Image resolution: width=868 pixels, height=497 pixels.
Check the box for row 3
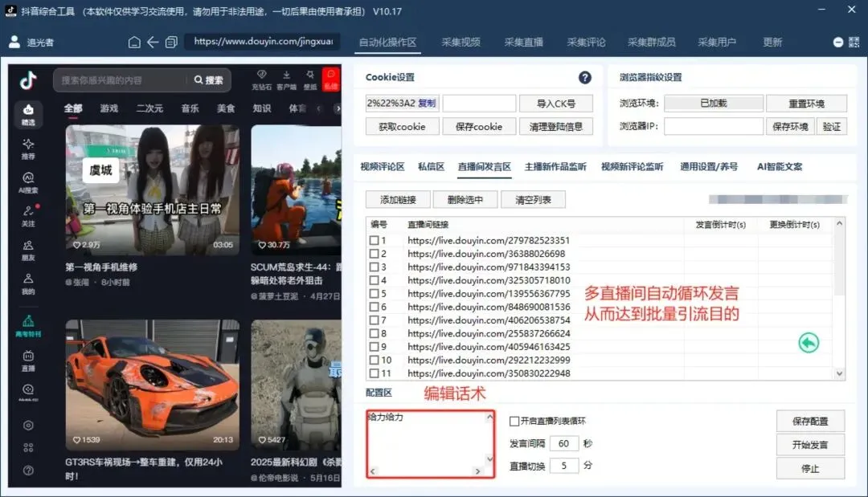tap(375, 267)
